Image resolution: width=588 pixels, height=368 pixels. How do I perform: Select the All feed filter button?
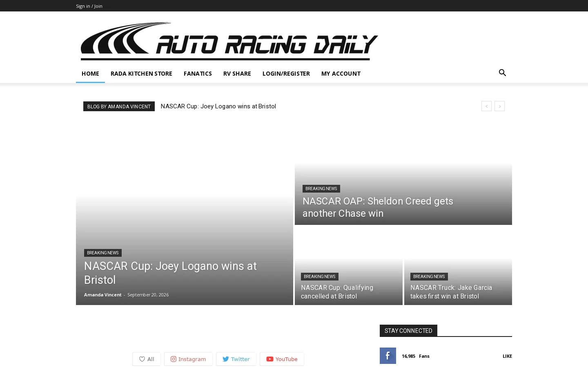[147, 359]
